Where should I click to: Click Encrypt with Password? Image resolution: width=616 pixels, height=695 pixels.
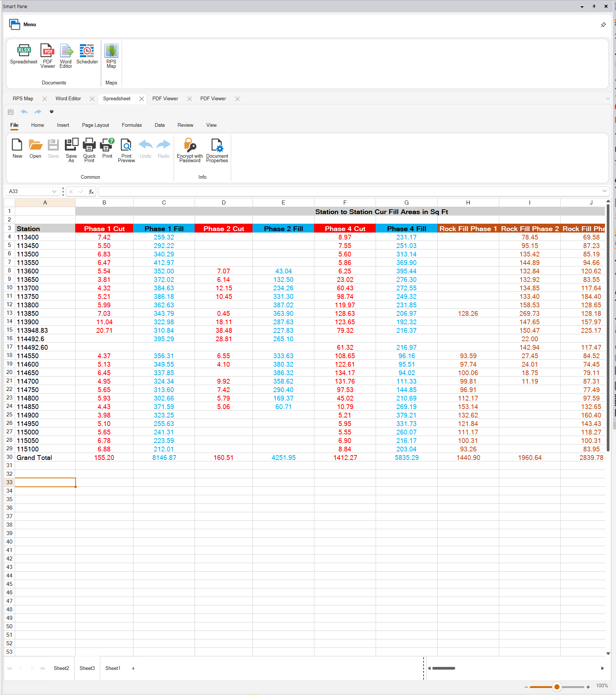tap(189, 150)
